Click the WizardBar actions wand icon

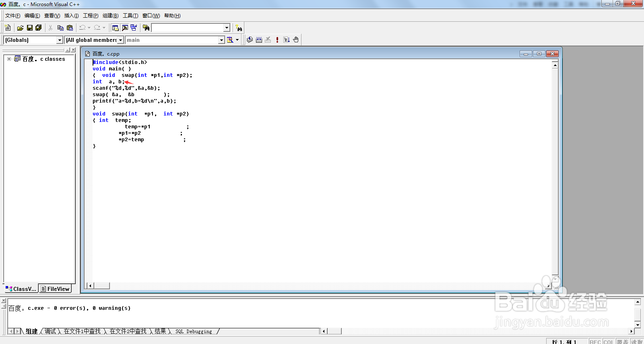[x=230, y=40]
